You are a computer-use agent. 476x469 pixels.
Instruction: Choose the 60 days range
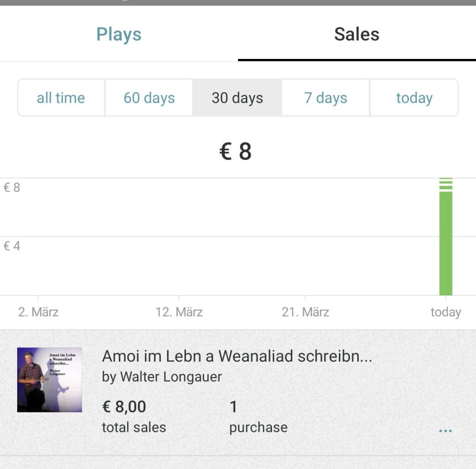click(x=149, y=98)
